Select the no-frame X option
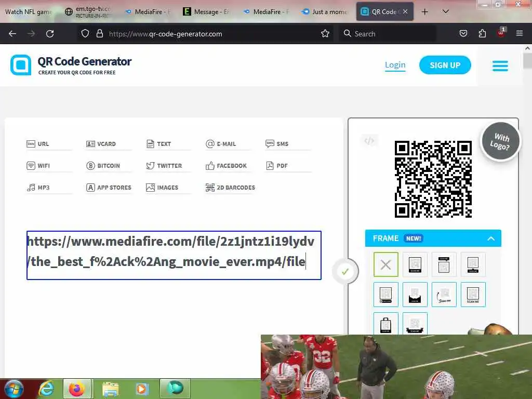532x399 pixels. (386, 264)
